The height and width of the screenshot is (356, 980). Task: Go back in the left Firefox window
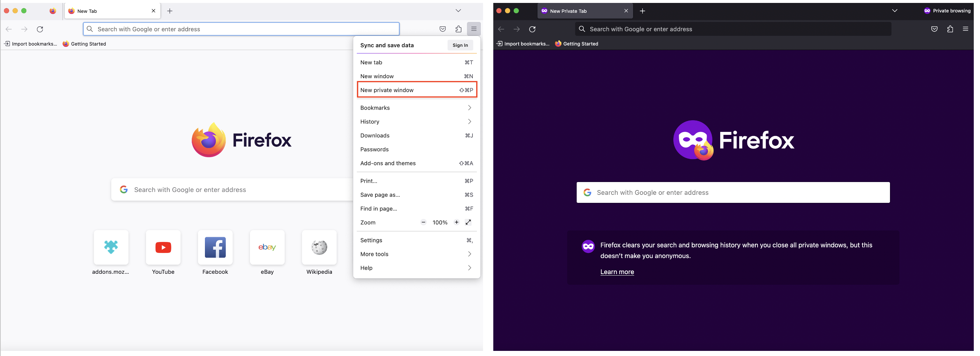(x=9, y=29)
